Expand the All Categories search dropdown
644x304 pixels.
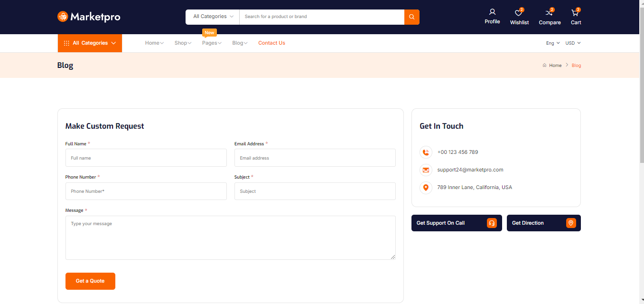tap(213, 17)
